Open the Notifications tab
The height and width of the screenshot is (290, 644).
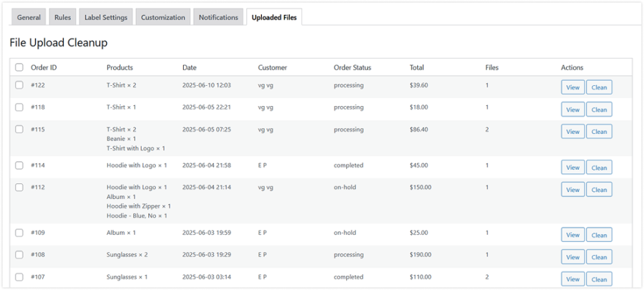click(218, 17)
